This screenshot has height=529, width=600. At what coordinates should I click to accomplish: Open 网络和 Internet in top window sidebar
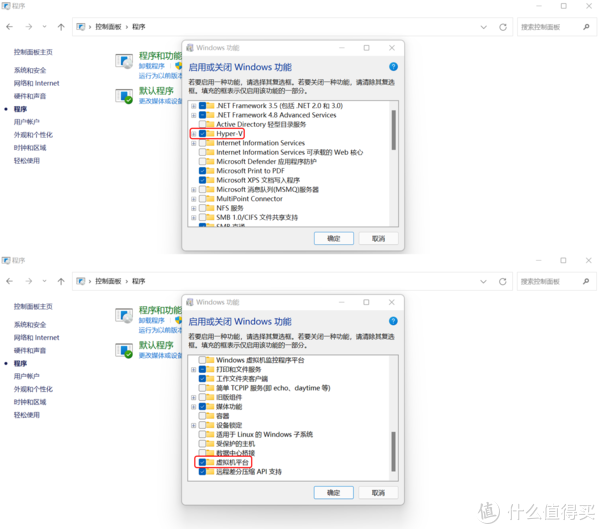click(x=36, y=83)
